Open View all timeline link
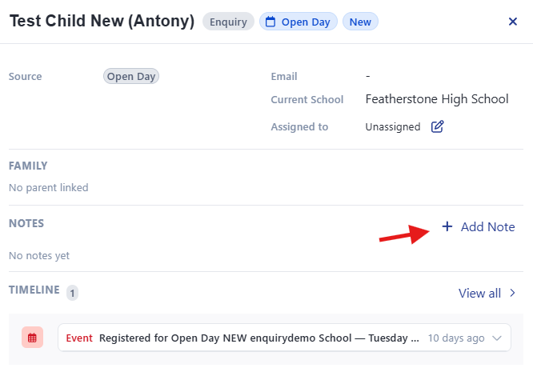The height and width of the screenshot is (392, 533). pos(487,293)
